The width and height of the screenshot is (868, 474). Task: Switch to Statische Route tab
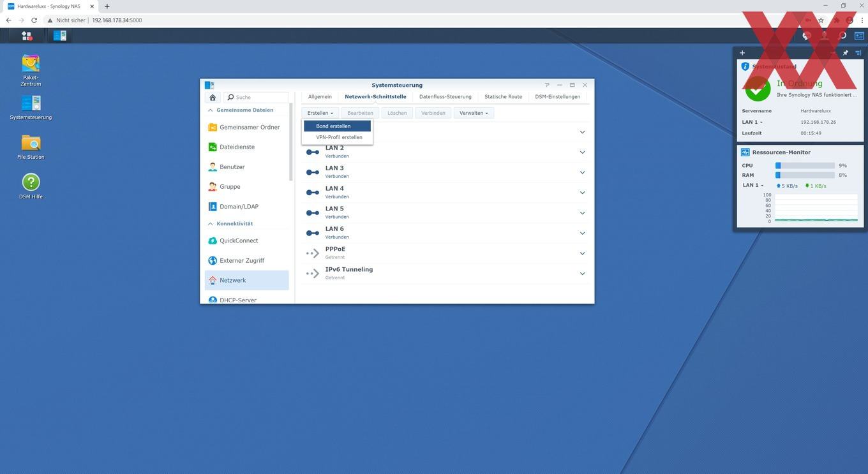click(x=503, y=97)
